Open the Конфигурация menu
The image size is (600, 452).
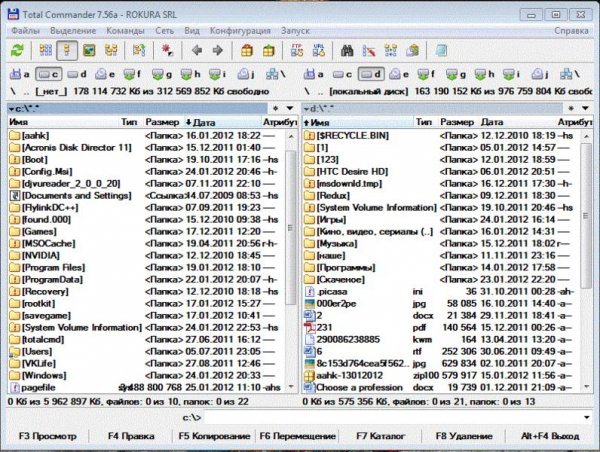[240, 31]
